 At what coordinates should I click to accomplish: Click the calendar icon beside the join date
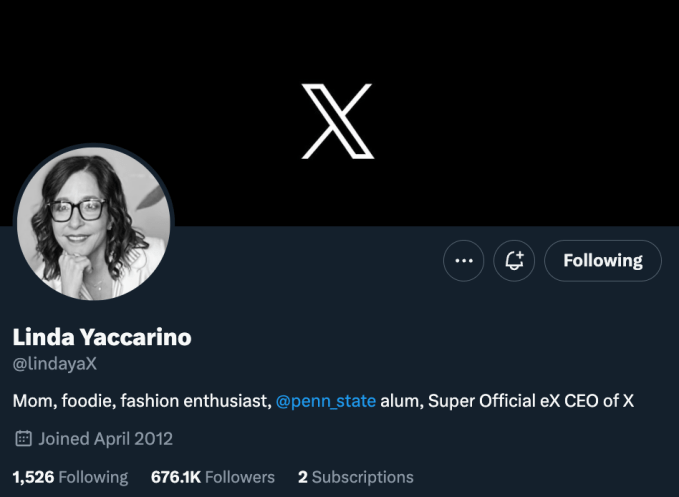pyautogui.click(x=24, y=439)
